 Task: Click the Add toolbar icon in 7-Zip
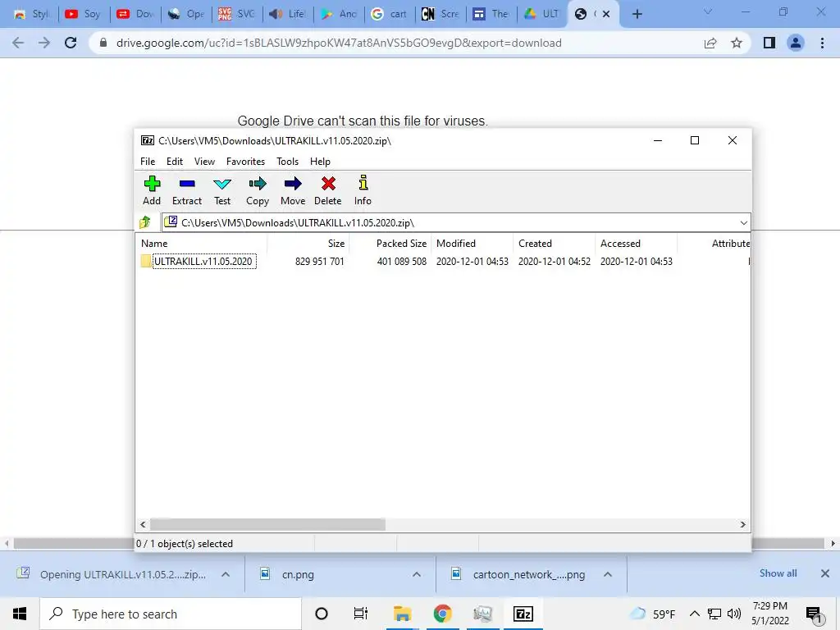tap(152, 185)
